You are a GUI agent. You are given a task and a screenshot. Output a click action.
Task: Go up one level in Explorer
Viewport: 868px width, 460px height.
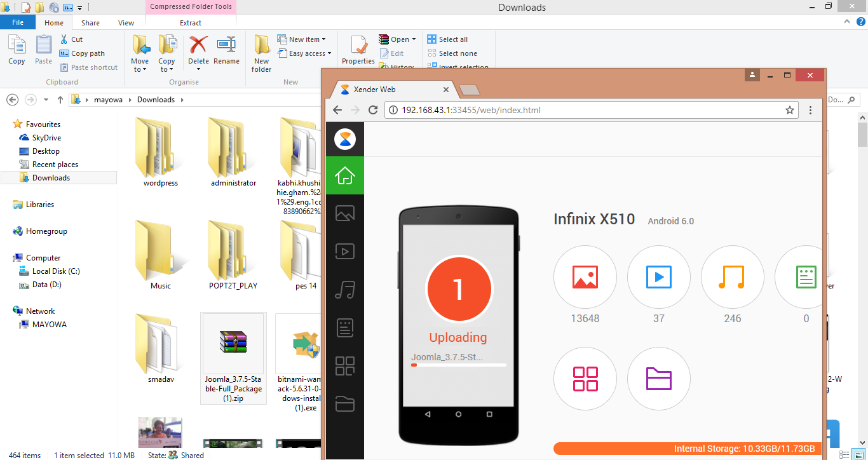[x=60, y=100]
